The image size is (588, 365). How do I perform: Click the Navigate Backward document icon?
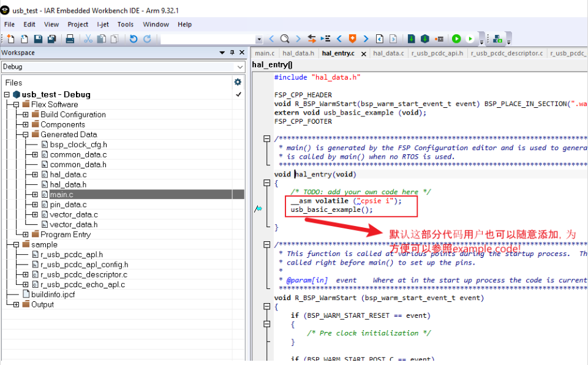[380, 39]
